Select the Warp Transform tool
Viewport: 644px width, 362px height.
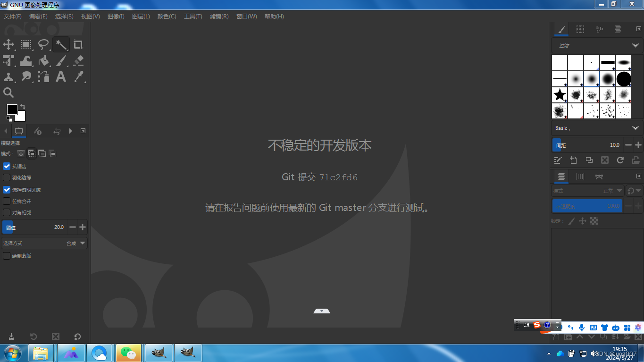coord(26,60)
